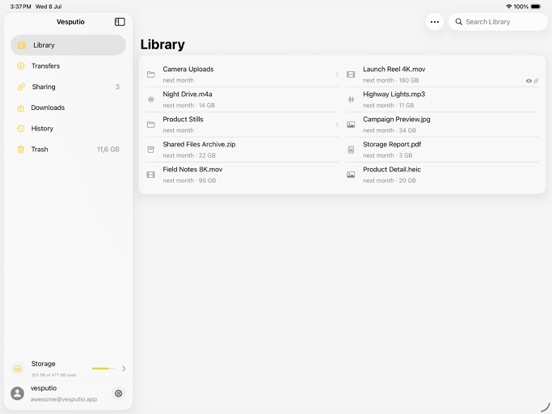Click the eye icon on Launch Reel 4K.mov
This screenshot has width=552, height=414.
click(529, 81)
